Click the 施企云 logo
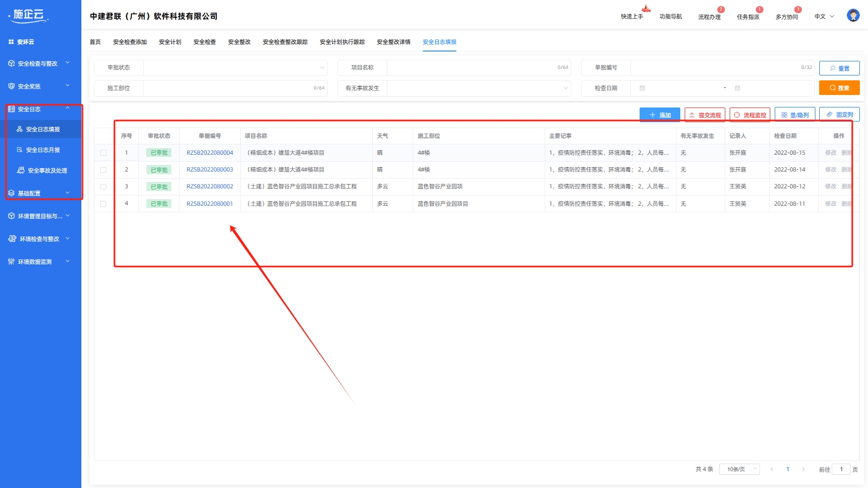868x488 pixels. 29,15
